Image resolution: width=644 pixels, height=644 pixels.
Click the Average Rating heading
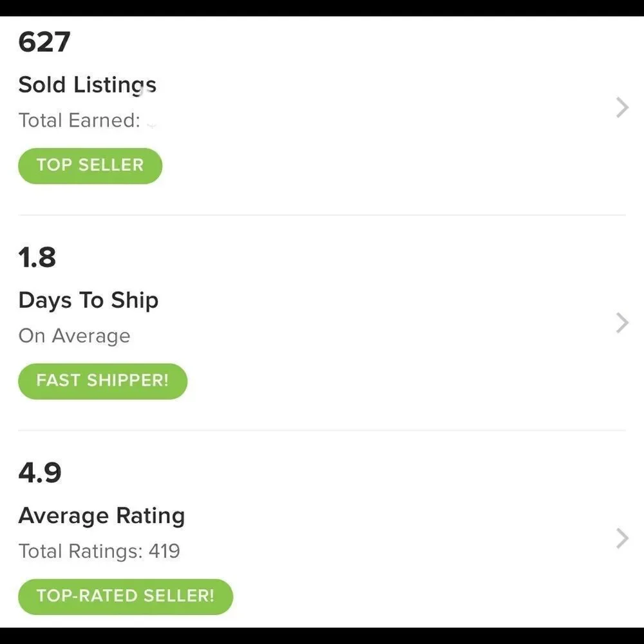click(x=102, y=516)
